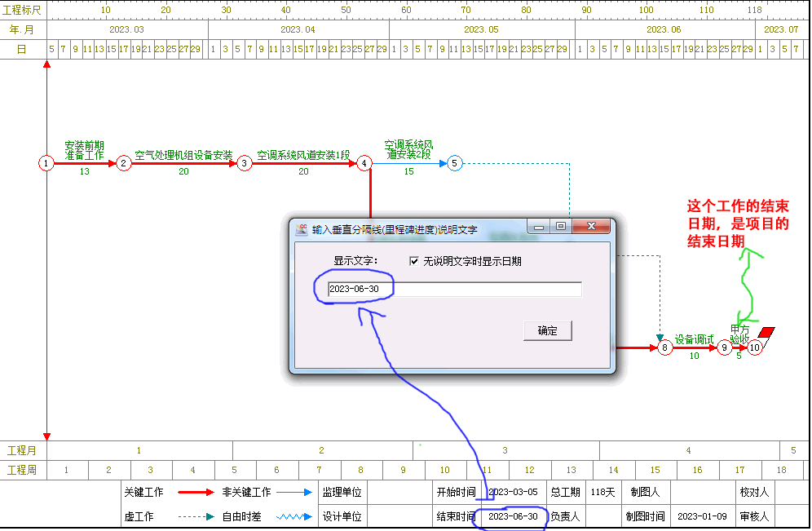Select node 8 in the network diagram
Viewport: 812px width, 531px height.
pyautogui.click(x=665, y=347)
